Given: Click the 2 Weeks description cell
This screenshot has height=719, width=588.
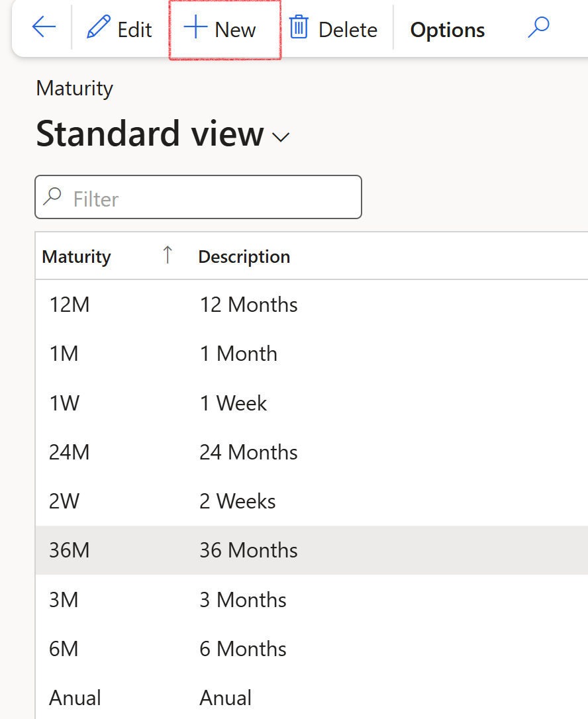Looking at the screenshot, I should click(237, 501).
